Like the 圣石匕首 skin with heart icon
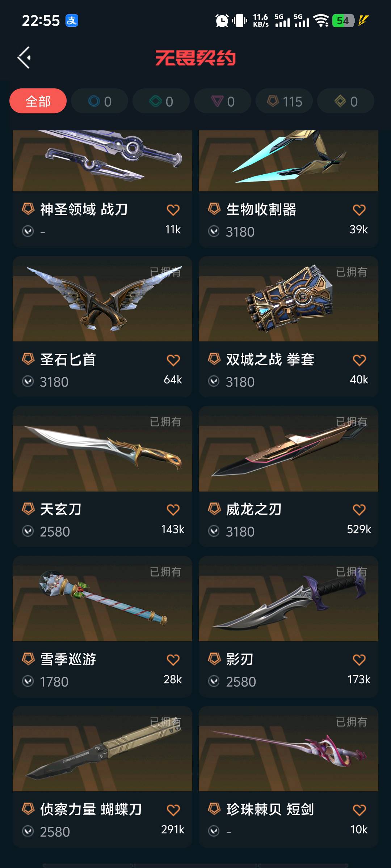The height and width of the screenshot is (868, 391). pyautogui.click(x=173, y=360)
